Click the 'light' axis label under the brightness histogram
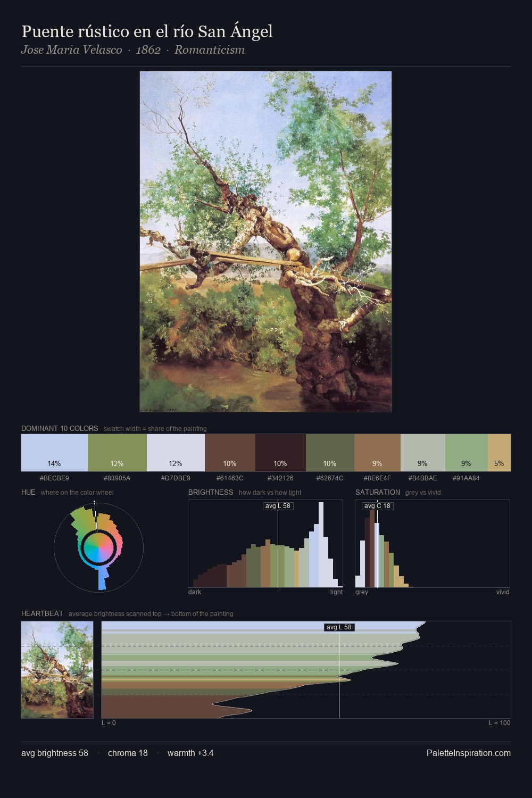This screenshot has width=532, height=798. pyautogui.click(x=336, y=592)
